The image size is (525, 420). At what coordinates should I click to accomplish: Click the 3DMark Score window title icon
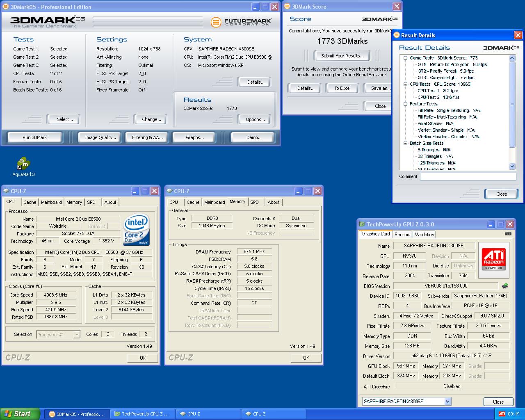(x=287, y=7)
